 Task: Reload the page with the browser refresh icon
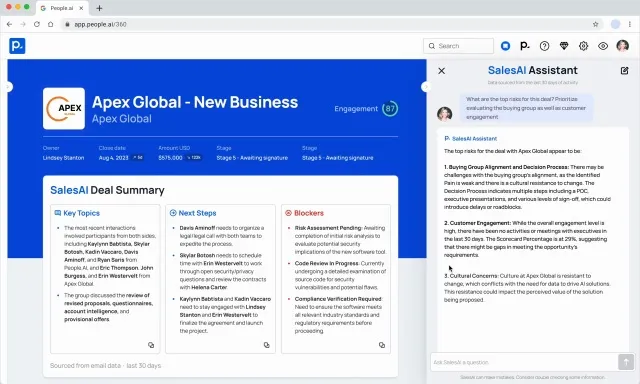point(37,24)
